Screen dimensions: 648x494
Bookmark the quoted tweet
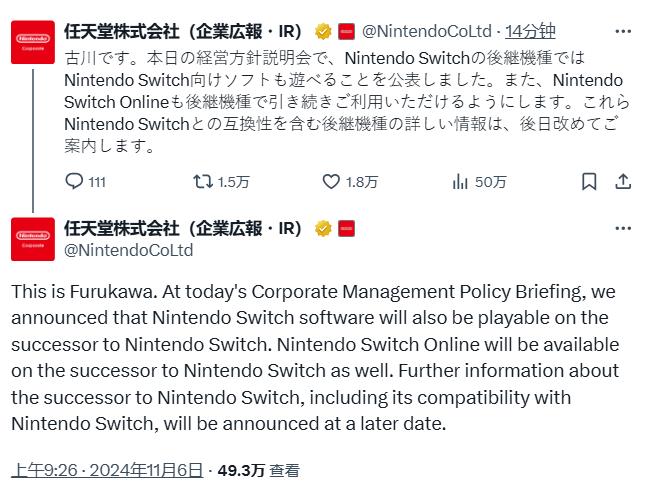point(590,181)
